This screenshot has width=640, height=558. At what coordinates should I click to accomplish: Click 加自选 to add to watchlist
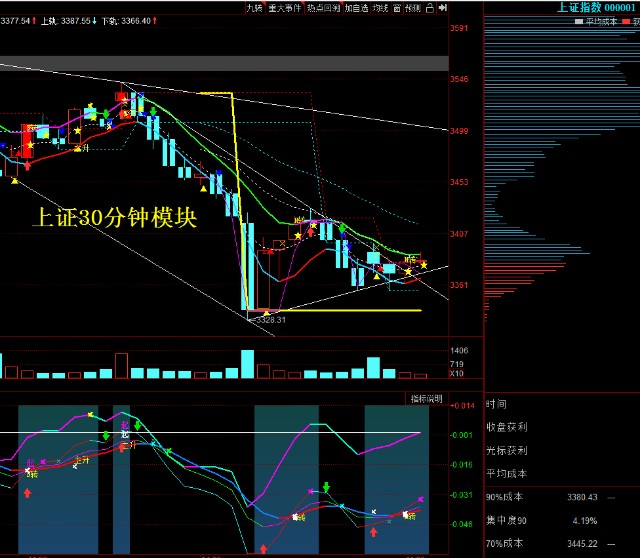[x=356, y=7]
